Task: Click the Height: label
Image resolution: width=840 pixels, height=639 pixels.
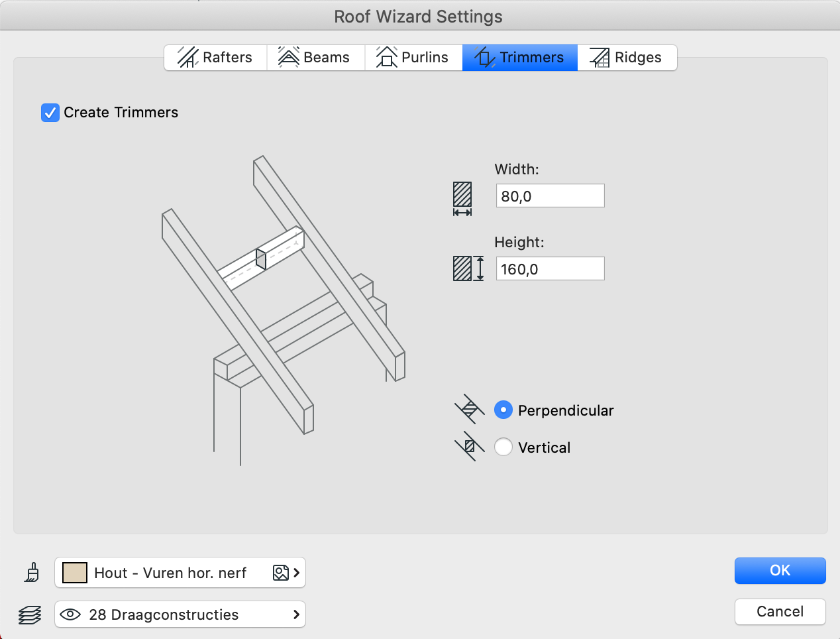Action: (519, 243)
